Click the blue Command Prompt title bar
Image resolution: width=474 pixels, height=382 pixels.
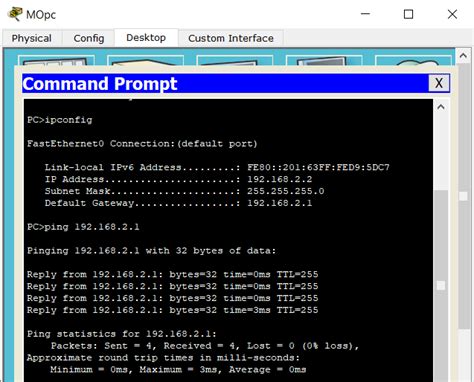click(x=225, y=83)
